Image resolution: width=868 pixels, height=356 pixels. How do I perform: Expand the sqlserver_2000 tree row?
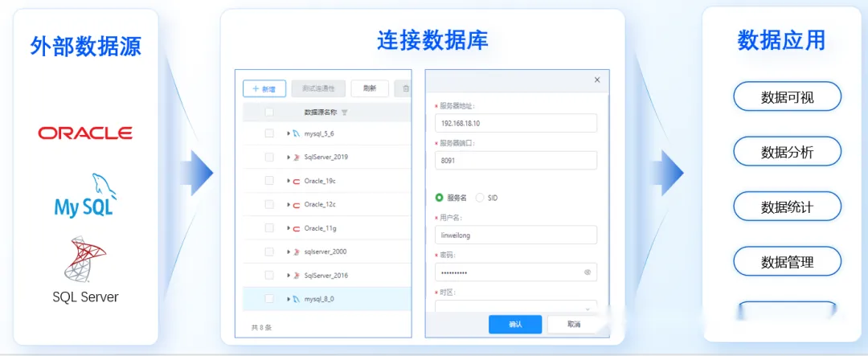289,252
